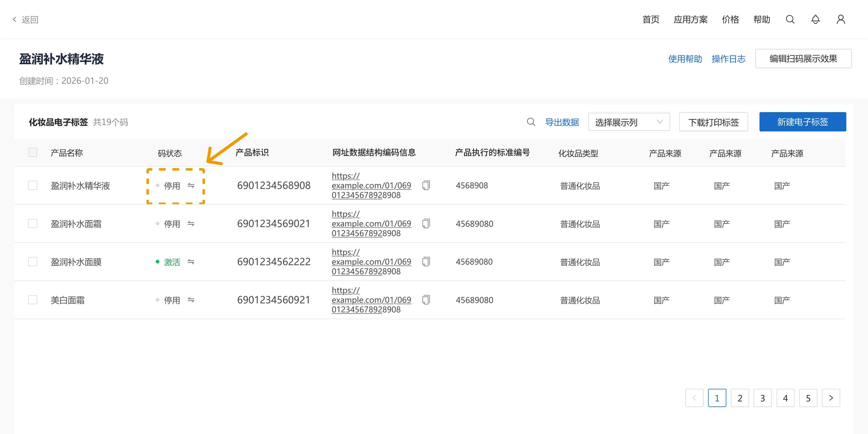
Task: Copy URL for 盈润补水精华液 row
Action: click(426, 185)
